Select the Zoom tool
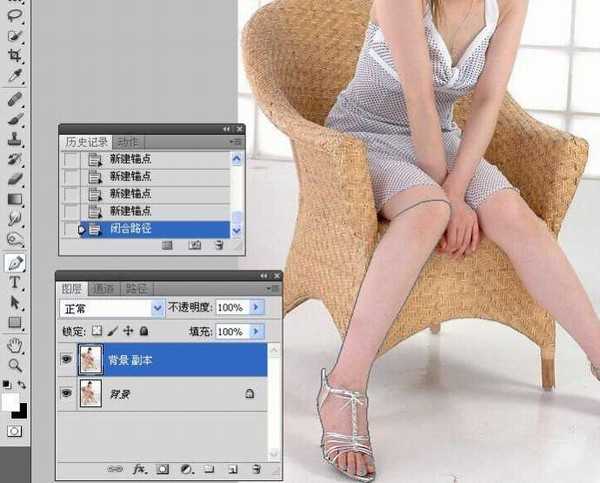The height and width of the screenshot is (483, 600). (x=15, y=365)
